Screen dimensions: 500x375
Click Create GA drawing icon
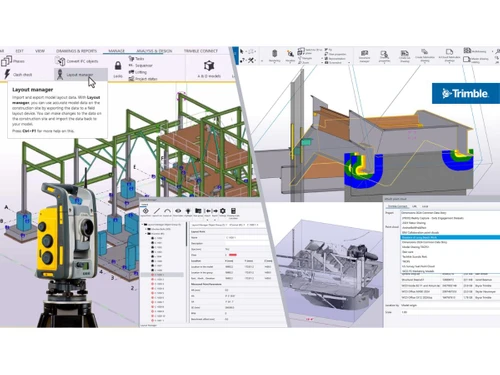coord(404,54)
